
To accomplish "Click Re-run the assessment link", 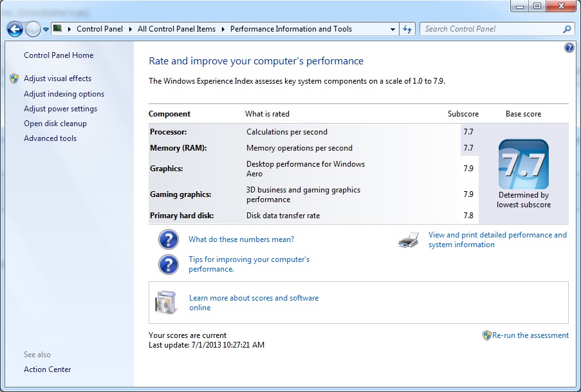I will click(530, 335).
